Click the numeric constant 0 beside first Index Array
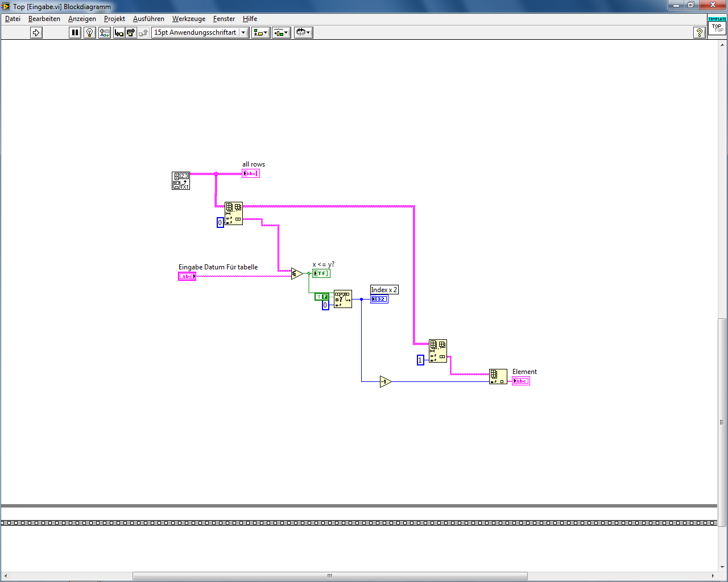728x582 pixels. point(220,223)
